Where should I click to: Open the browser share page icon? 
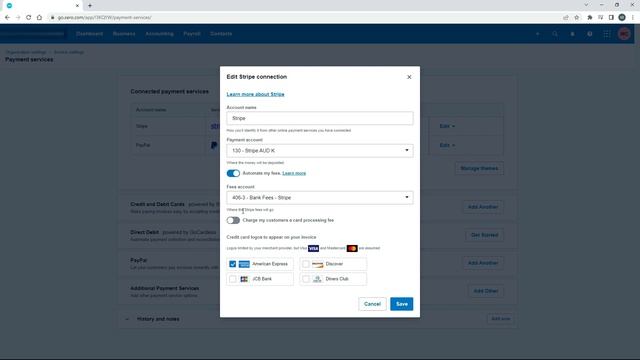coord(566,18)
